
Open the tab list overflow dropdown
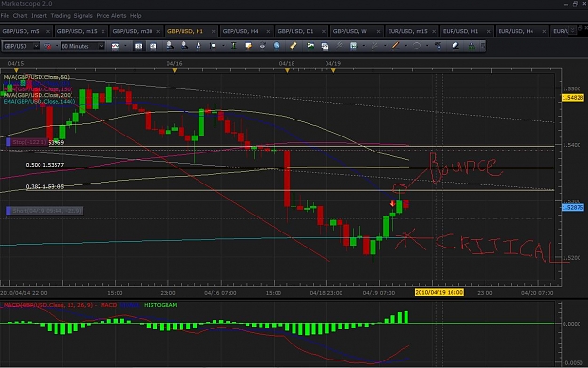click(572, 30)
